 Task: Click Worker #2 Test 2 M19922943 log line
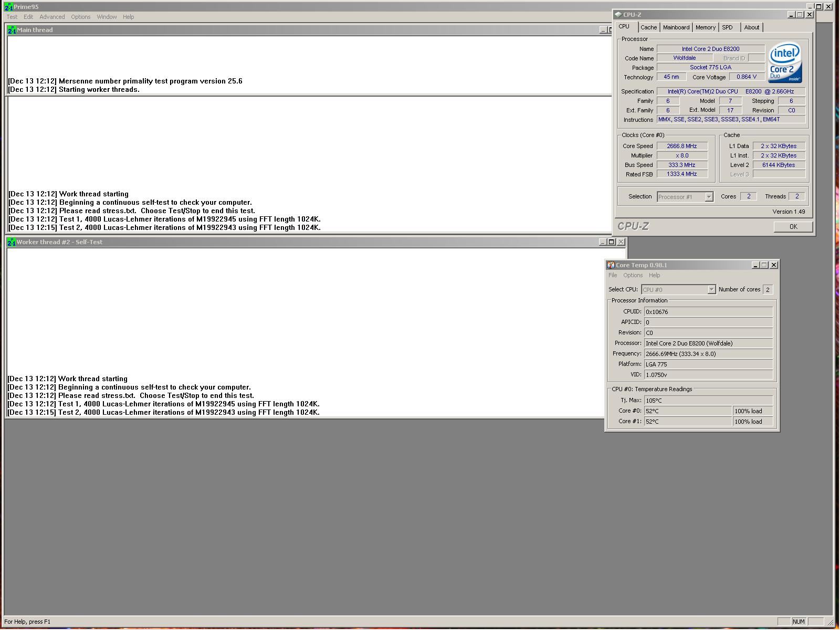(x=163, y=413)
